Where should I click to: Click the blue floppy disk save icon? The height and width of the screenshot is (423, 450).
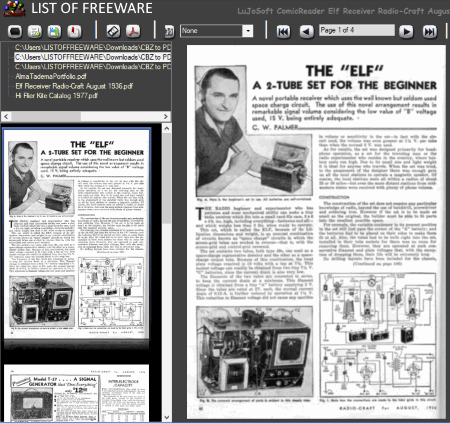(54, 32)
